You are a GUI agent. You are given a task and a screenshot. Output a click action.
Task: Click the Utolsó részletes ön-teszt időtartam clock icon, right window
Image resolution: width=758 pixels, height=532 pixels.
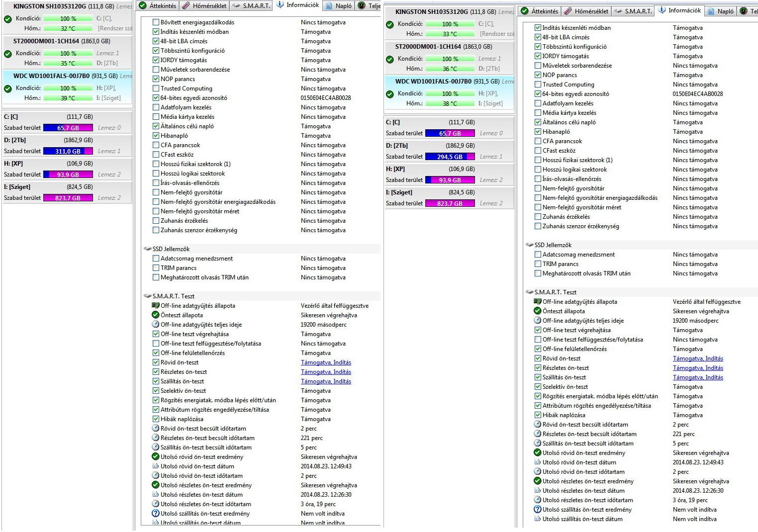click(x=538, y=500)
